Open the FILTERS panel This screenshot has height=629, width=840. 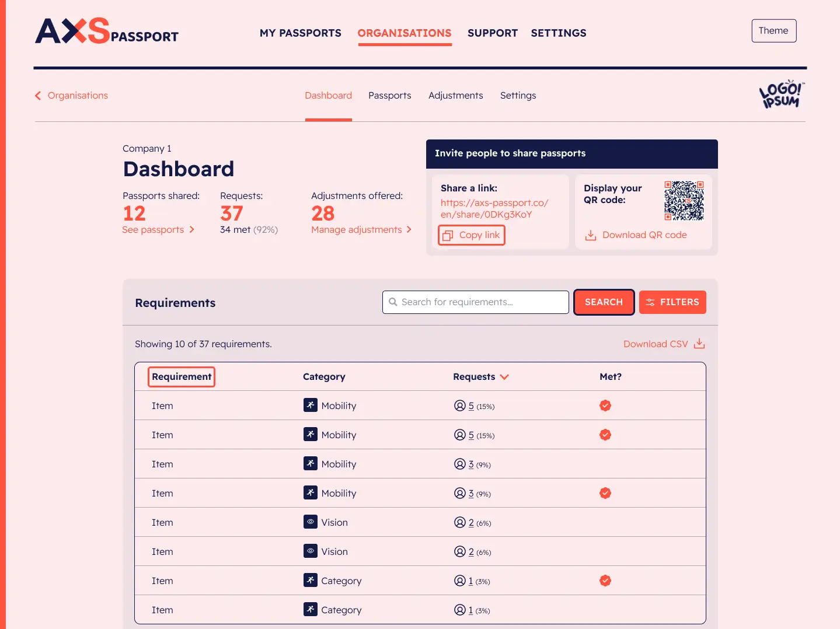point(672,302)
